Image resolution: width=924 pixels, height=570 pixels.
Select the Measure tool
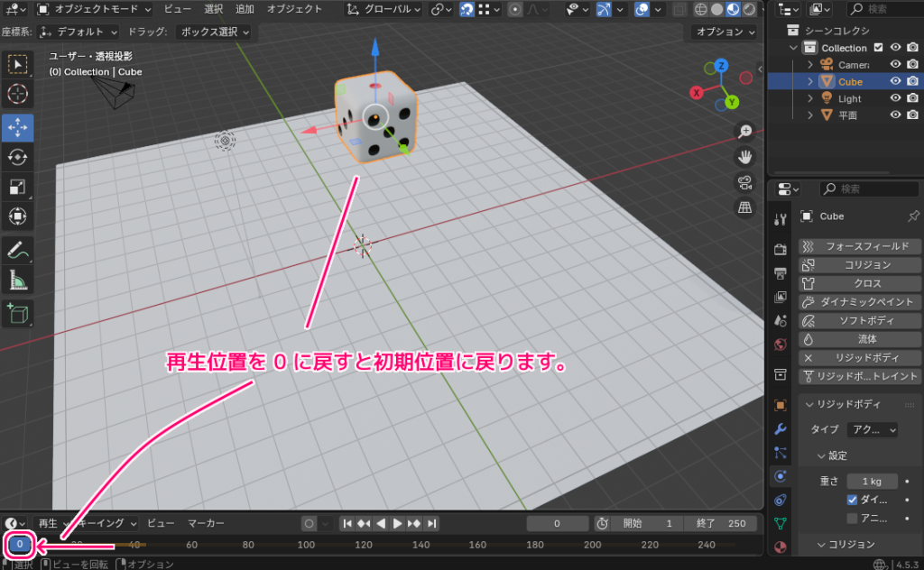pos(19,280)
